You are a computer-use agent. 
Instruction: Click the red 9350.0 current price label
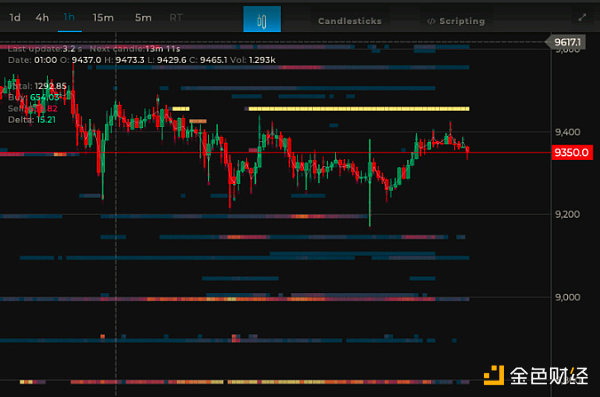(x=572, y=152)
